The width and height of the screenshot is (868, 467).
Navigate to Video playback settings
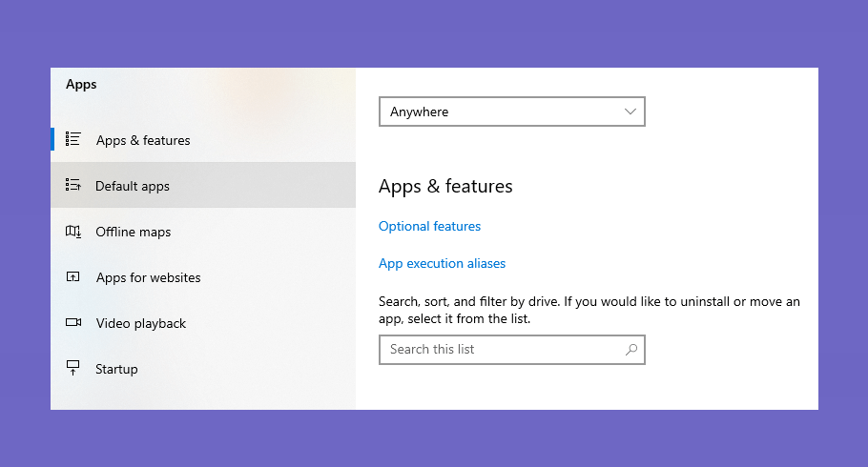[203, 322]
